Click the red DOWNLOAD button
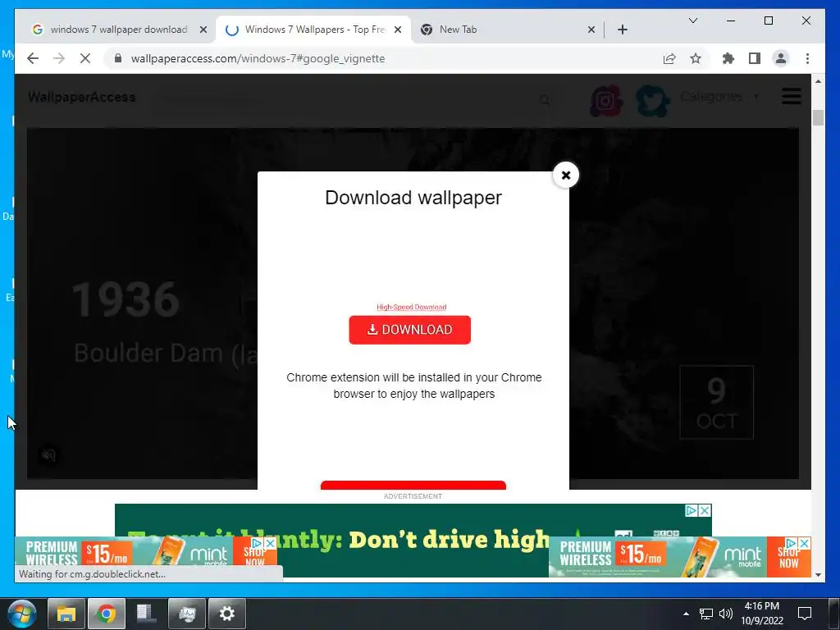 tap(410, 330)
